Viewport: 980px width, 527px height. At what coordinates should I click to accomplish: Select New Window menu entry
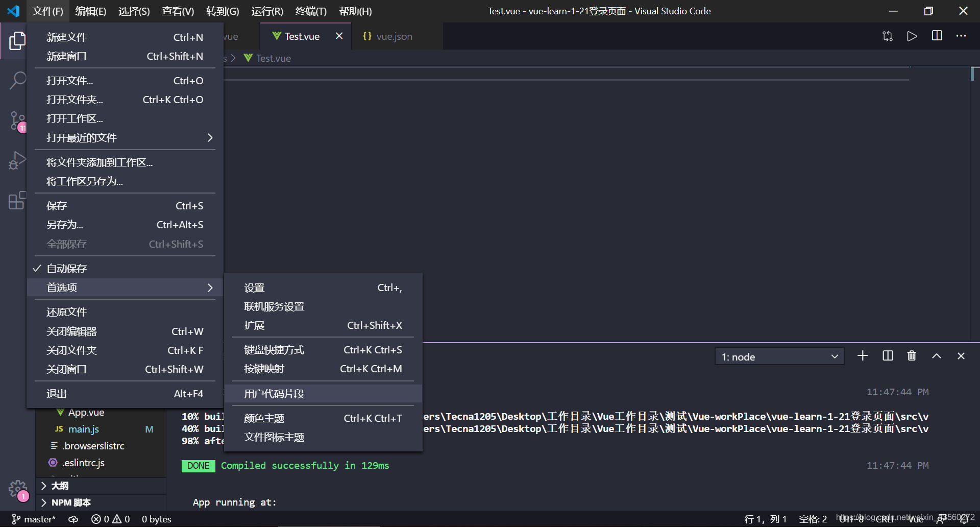point(125,56)
